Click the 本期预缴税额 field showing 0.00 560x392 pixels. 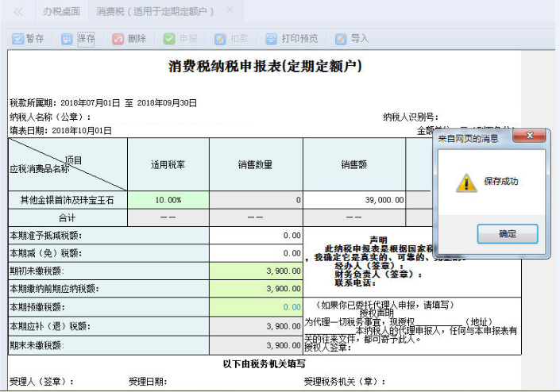(256, 306)
